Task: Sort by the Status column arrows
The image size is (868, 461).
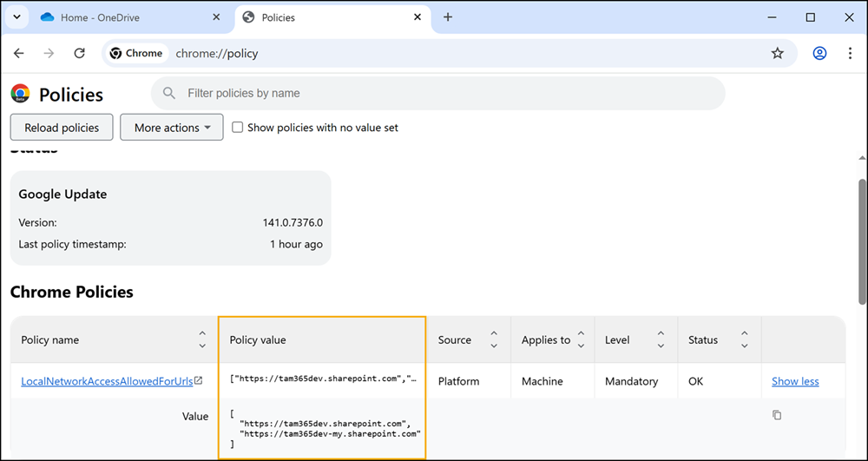Action: point(745,339)
